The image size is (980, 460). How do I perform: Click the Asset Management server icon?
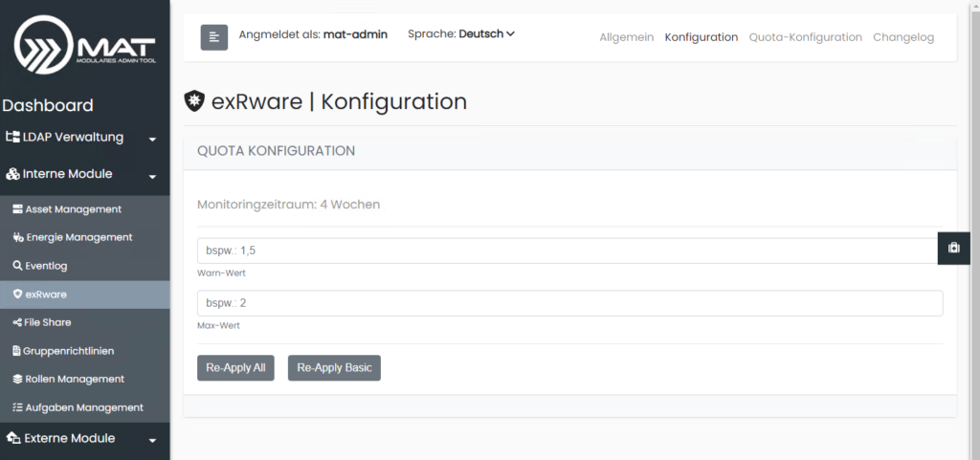pos(17,209)
